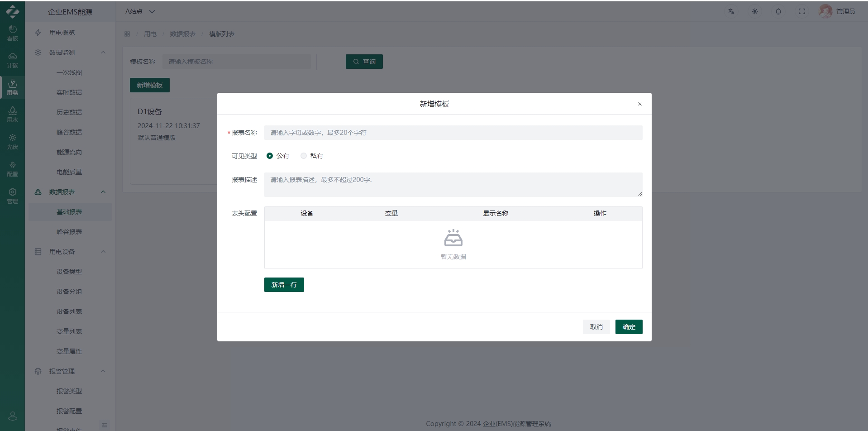Navigate to 数据报表 in the breadcrumb
868x431 pixels.
[x=182, y=34]
